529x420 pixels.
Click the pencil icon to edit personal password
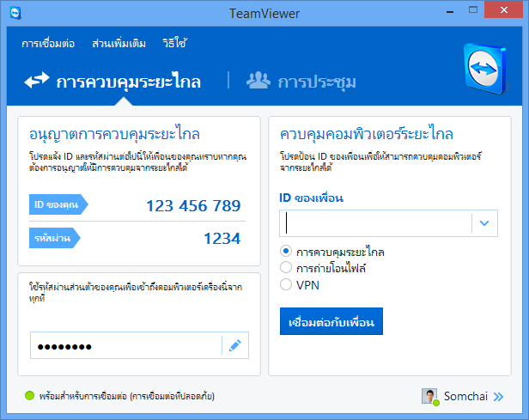click(235, 345)
